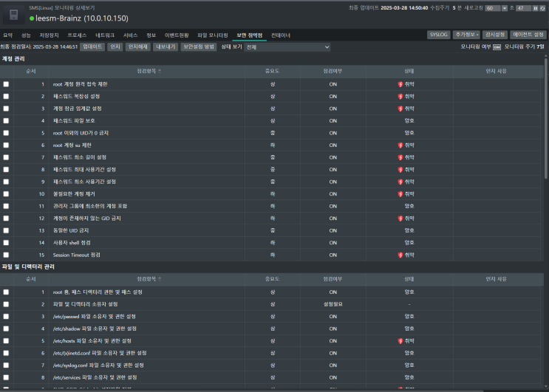The height and width of the screenshot is (392, 549).
Task: Open 에이전트 설정
Action: coord(528,35)
